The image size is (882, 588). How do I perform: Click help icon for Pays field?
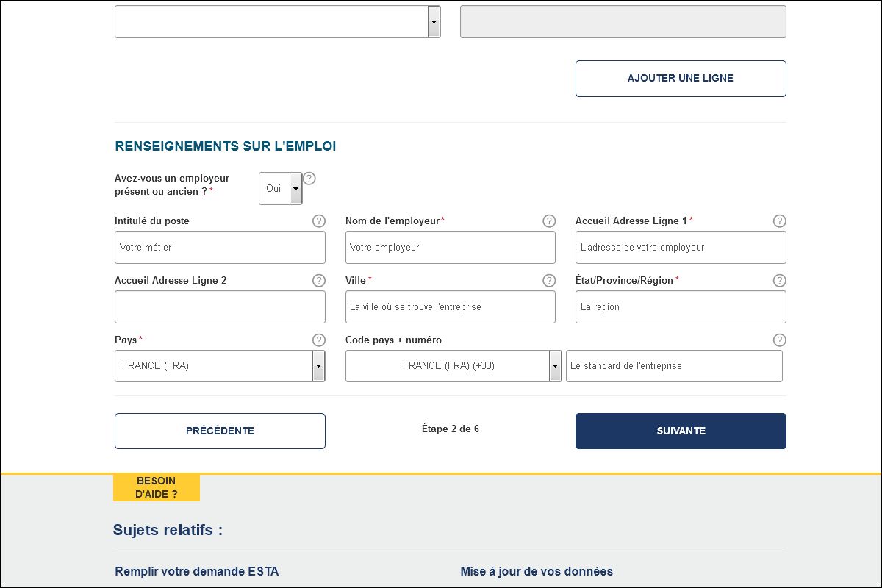319,340
